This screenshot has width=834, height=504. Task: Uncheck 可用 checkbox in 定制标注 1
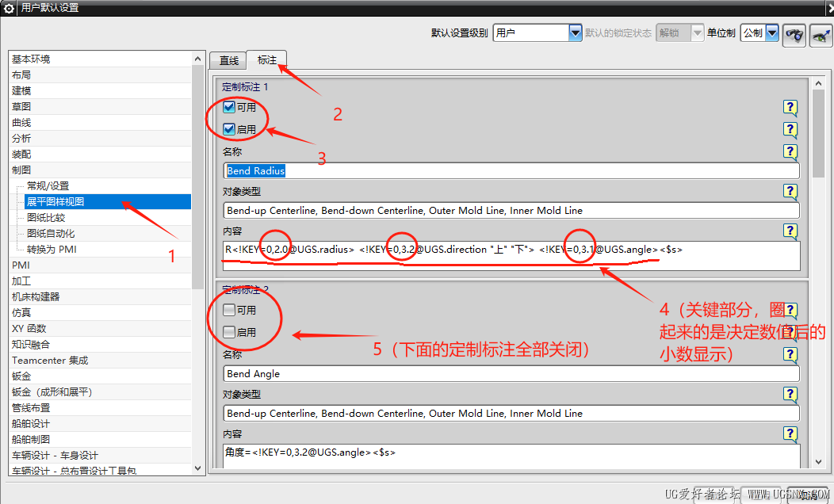pos(229,107)
